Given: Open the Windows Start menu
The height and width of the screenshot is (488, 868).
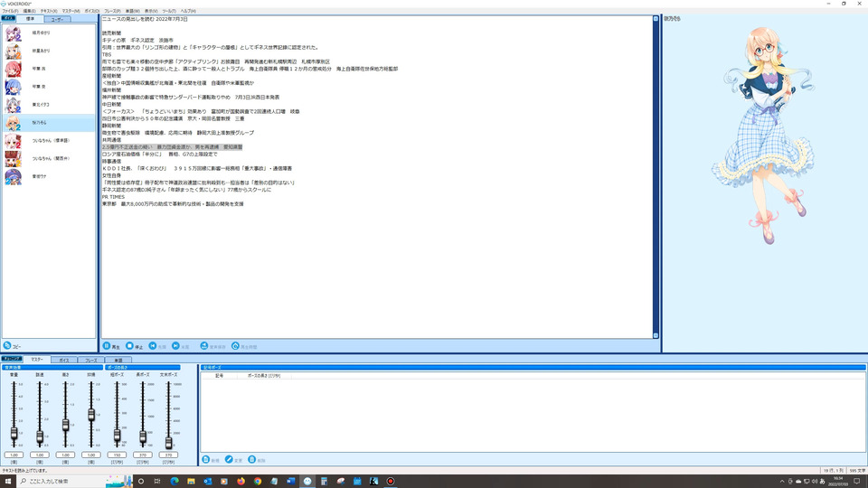Looking at the screenshot, I should [x=8, y=482].
